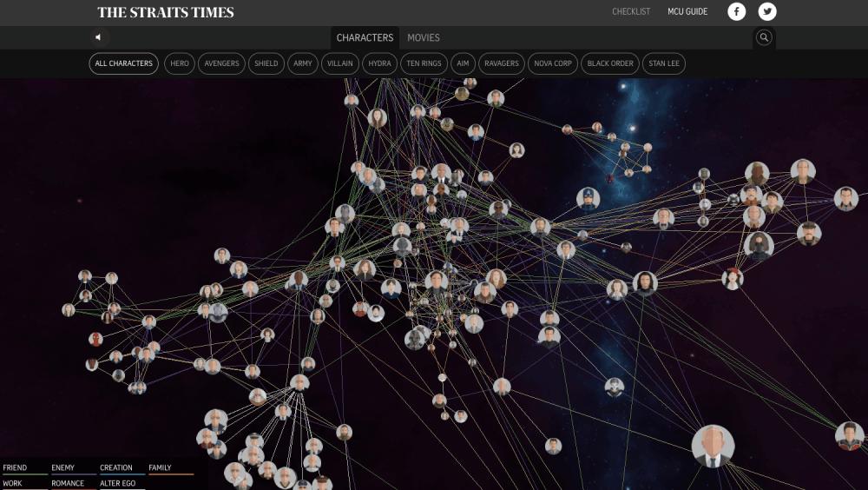Click the Alter Ego legend label
Screen dimensions: 868x490
(117, 483)
